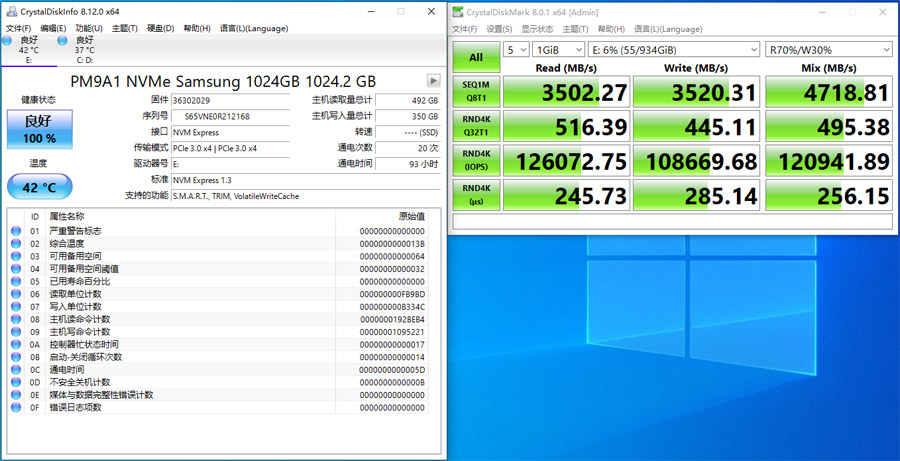Image resolution: width=900 pixels, height=461 pixels.
Task: Click the 良好 100 % health status button
Action: pos(40,129)
